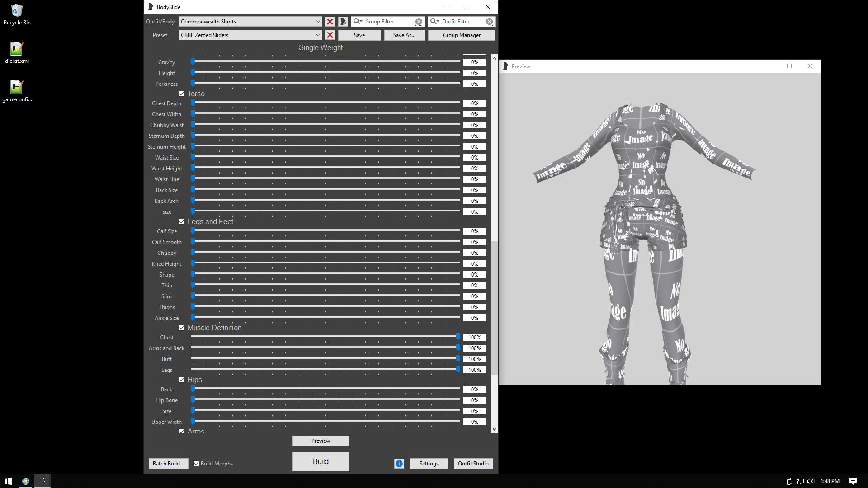
Task: Click the Knee Height slider label
Action: (x=166, y=264)
